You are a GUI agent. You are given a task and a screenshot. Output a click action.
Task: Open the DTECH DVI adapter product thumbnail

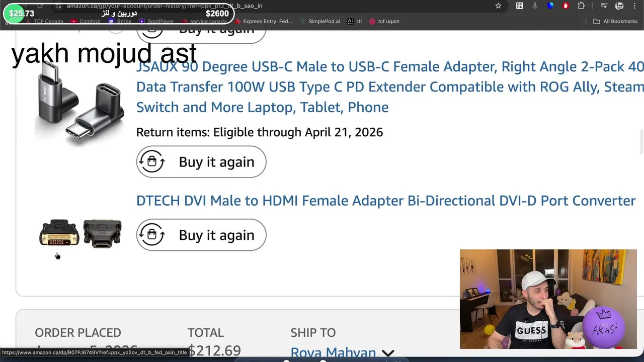pyautogui.click(x=80, y=234)
